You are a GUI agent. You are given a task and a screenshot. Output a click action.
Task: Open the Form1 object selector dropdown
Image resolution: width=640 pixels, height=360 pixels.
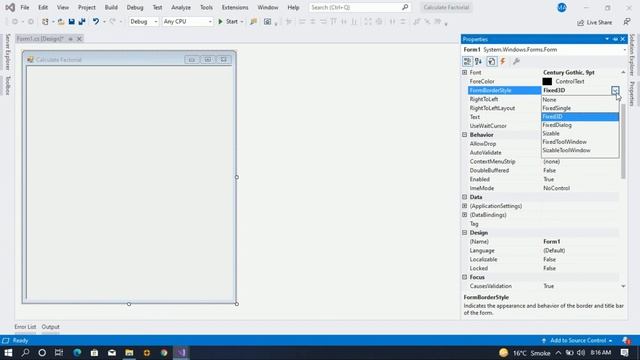click(x=624, y=50)
